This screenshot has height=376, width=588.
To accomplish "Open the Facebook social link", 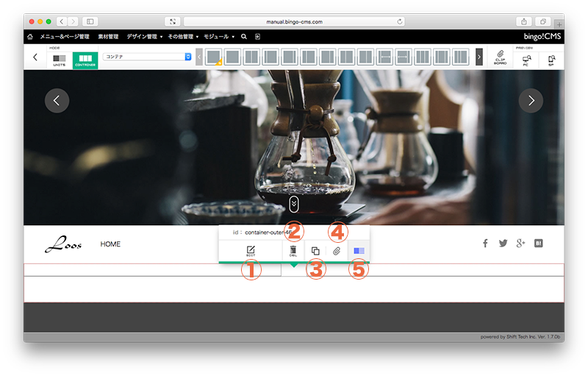I will pos(485,244).
